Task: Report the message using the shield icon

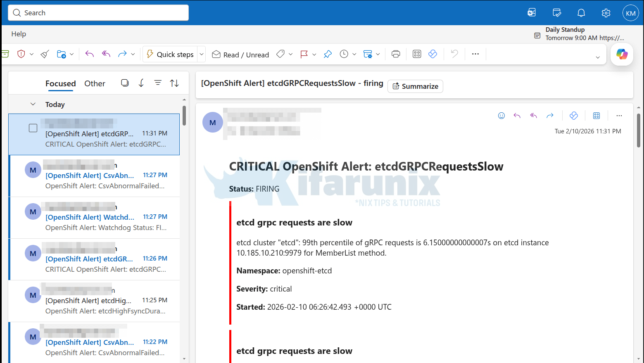Action: point(21,54)
